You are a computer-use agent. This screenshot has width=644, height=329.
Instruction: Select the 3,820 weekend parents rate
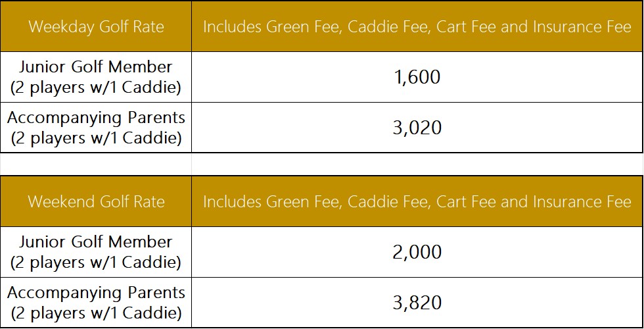pyautogui.click(x=417, y=303)
